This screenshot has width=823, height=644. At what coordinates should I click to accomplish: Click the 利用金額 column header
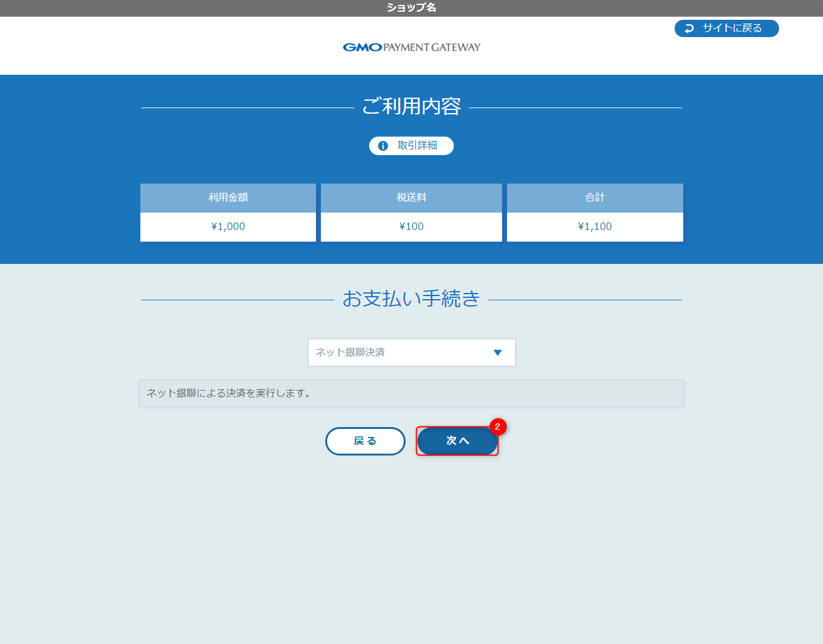(x=228, y=198)
